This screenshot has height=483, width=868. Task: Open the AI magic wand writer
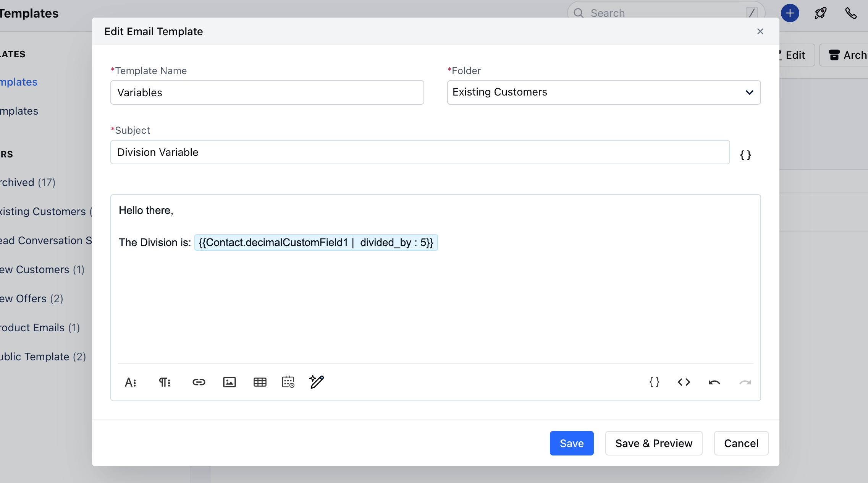(317, 381)
